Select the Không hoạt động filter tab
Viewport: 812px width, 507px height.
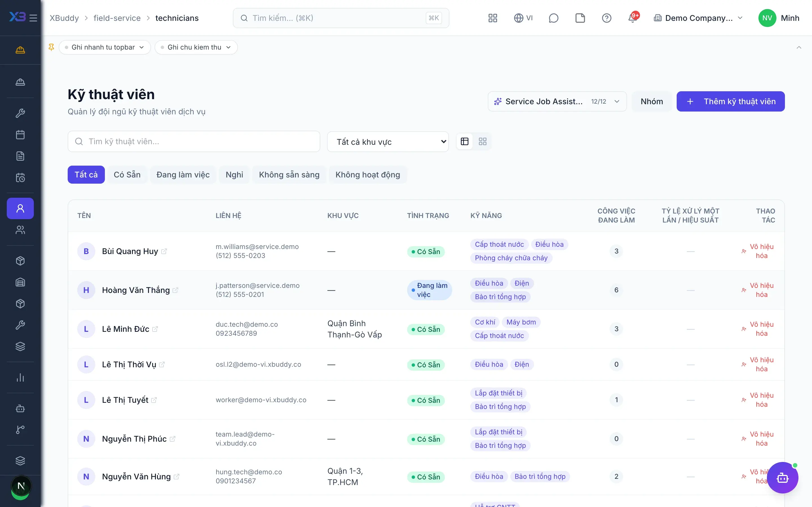[367, 175]
